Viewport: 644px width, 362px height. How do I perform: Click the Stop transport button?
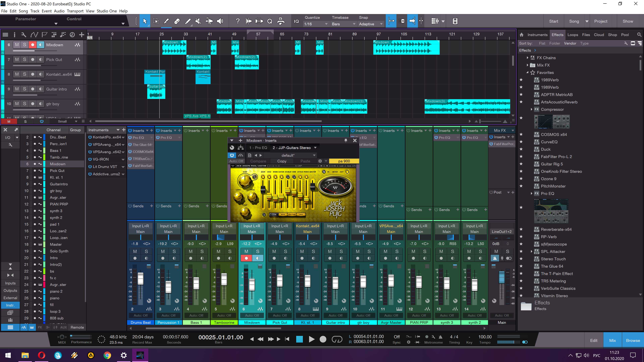[299, 339]
